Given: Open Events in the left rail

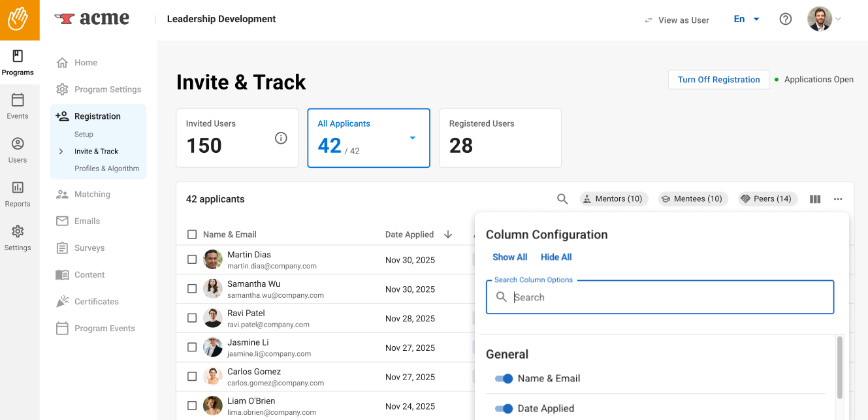Looking at the screenshot, I should (18, 107).
